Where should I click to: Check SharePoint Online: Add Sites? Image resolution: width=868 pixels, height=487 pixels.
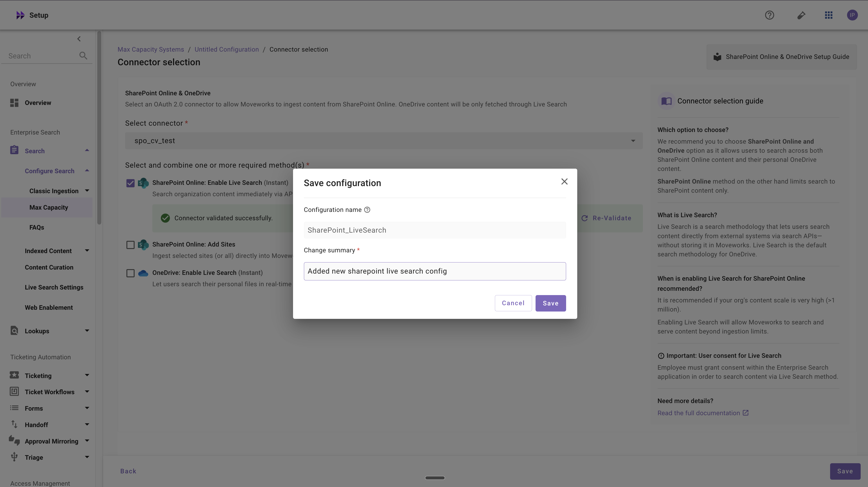coord(130,245)
